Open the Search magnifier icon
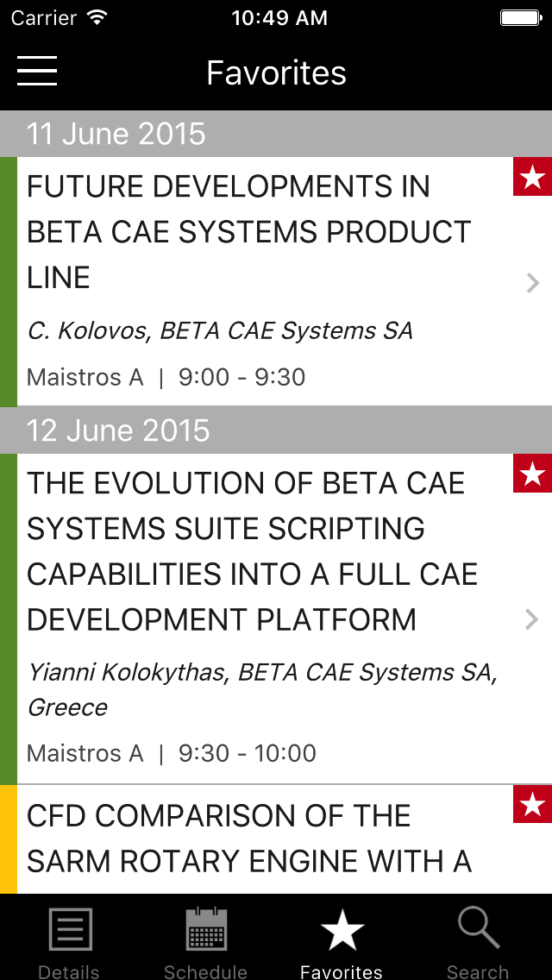The width and height of the screenshot is (552, 980). coord(478,930)
